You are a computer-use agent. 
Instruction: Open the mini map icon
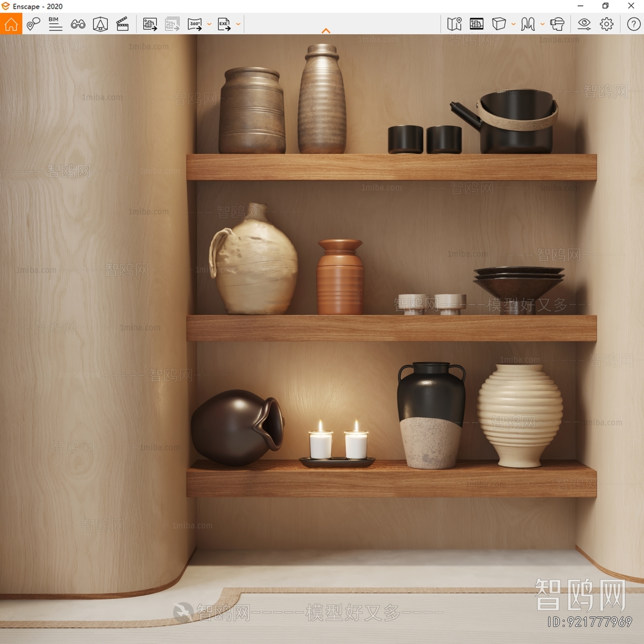454,24
